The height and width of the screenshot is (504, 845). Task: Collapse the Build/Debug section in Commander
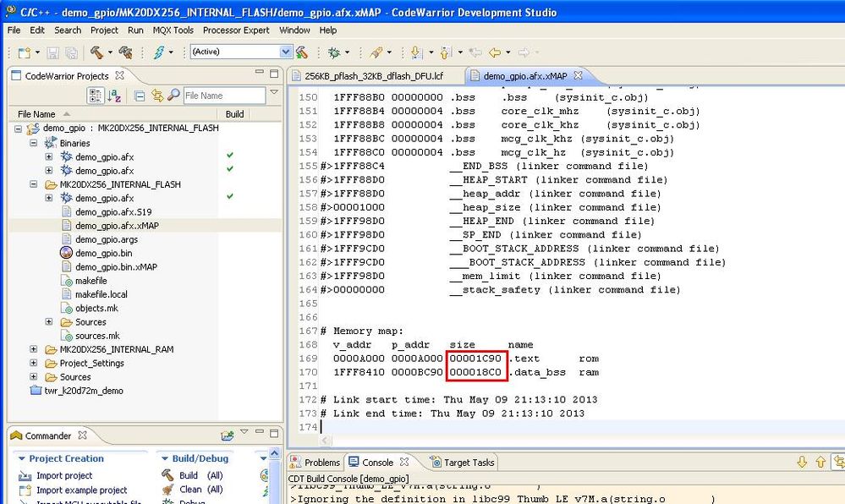pos(165,458)
